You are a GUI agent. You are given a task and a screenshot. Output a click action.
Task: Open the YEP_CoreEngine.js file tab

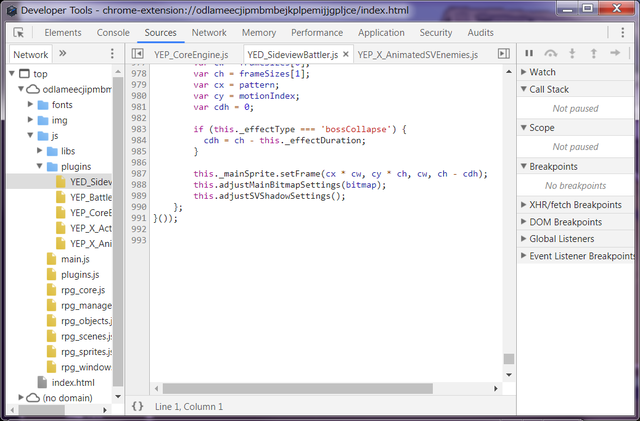[191, 55]
